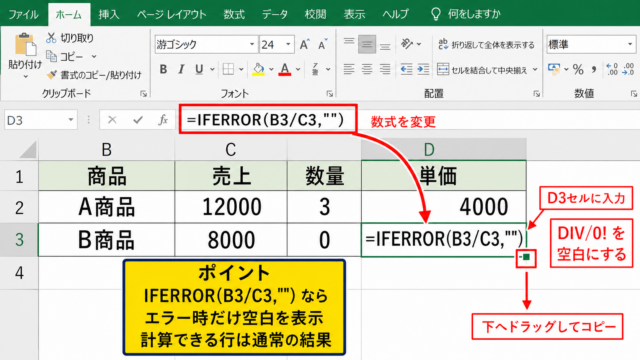Increase decimal places
Screen dimensions: 640x360
click(612, 69)
